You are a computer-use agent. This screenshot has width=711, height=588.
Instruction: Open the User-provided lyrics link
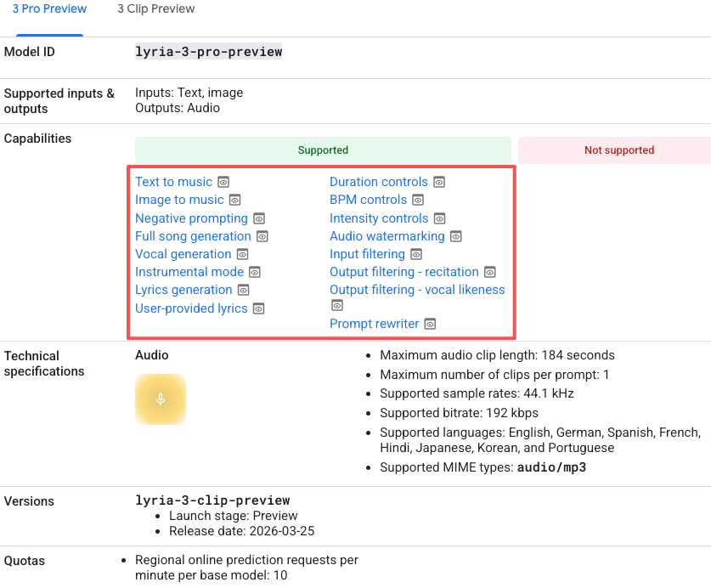pos(191,308)
